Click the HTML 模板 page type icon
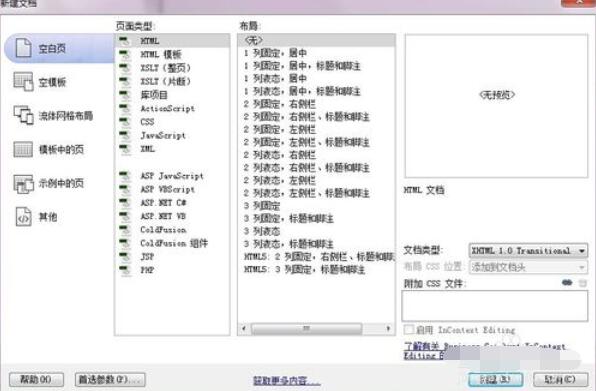 pyautogui.click(x=125, y=55)
